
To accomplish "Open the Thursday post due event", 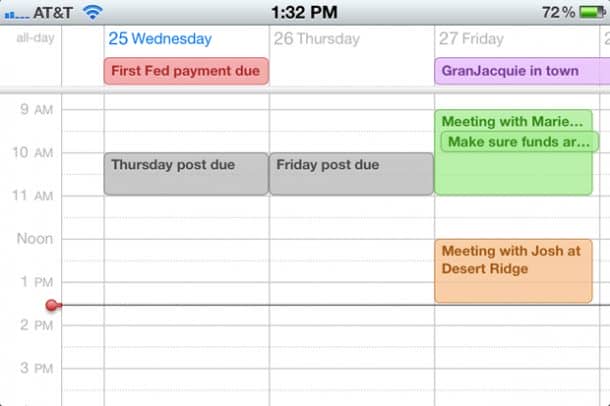I will tap(186, 173).
